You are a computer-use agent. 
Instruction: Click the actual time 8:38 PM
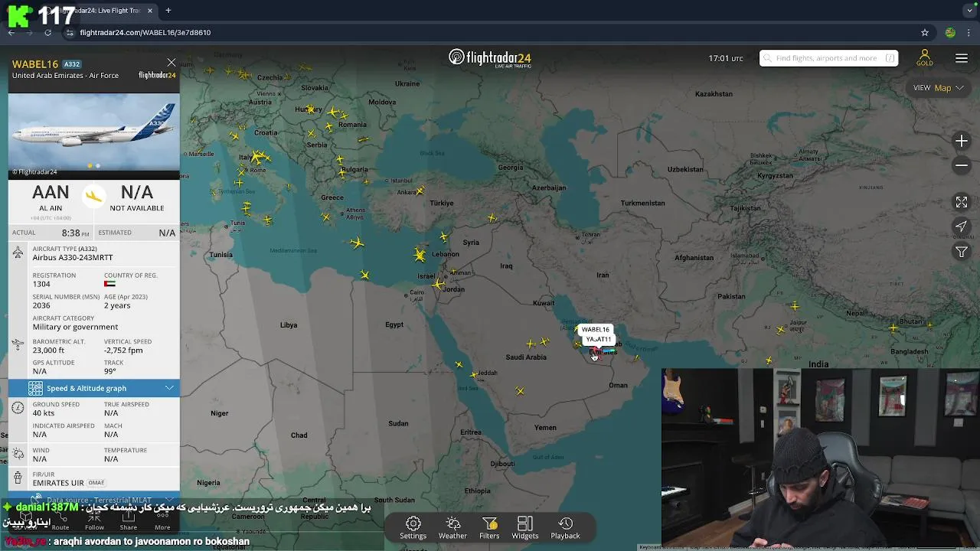pos(76,233)
